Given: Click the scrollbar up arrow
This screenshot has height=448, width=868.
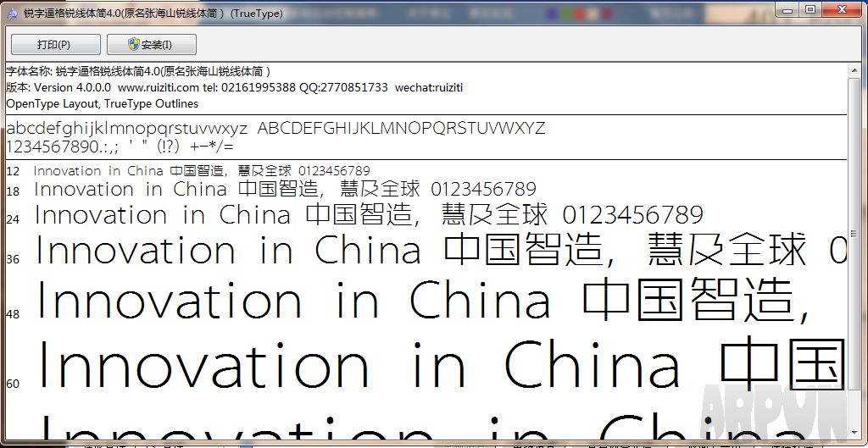Looking at the screenshot, I should 857,71.
